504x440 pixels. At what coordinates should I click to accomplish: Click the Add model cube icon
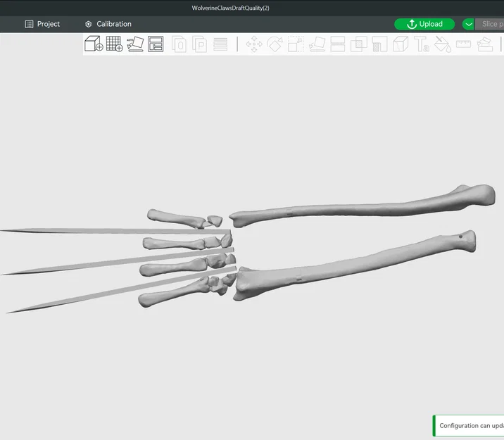pos(94,44)
